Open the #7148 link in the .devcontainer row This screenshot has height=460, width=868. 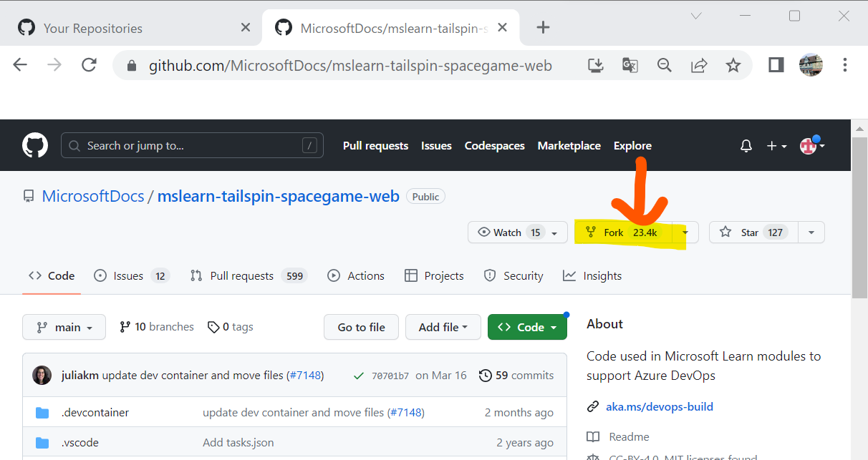[x=407, y=413]
